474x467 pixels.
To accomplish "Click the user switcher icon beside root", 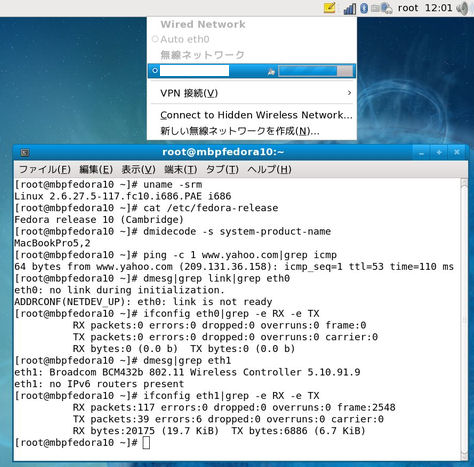I will click(x=387, y=8).
